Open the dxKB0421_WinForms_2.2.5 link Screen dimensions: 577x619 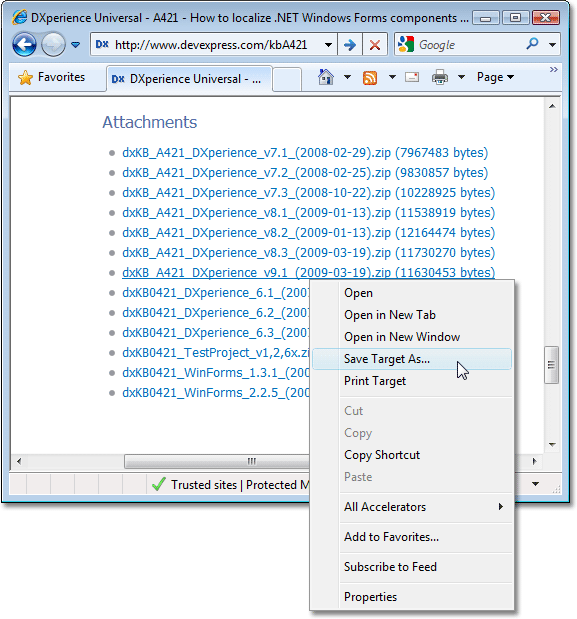[x=215, y=393]
